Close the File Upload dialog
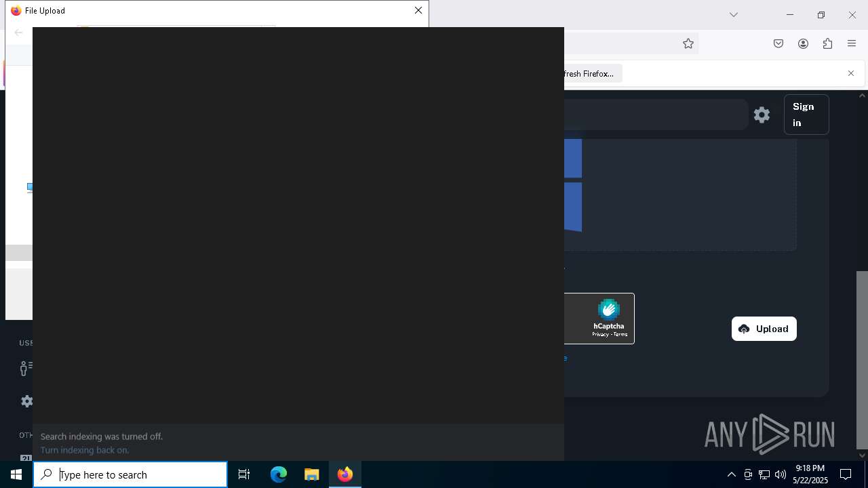The image size is (868, 488). coord(418,10)
